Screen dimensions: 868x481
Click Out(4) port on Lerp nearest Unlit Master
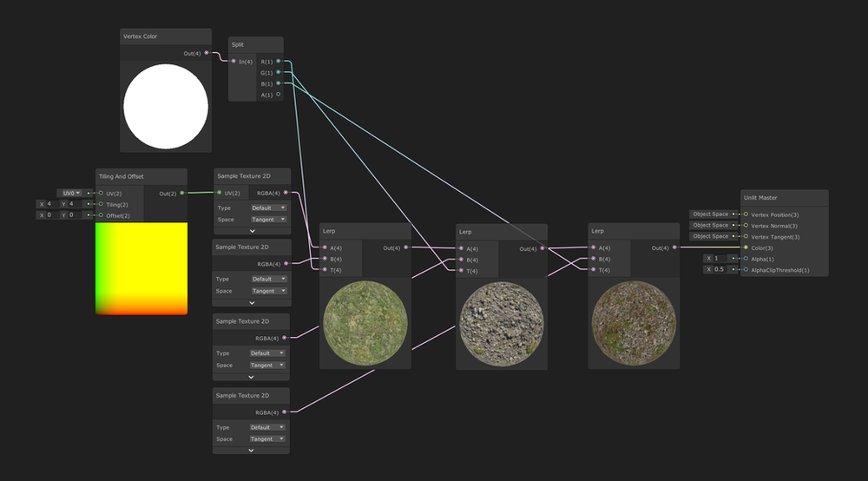tap(674, 247)
